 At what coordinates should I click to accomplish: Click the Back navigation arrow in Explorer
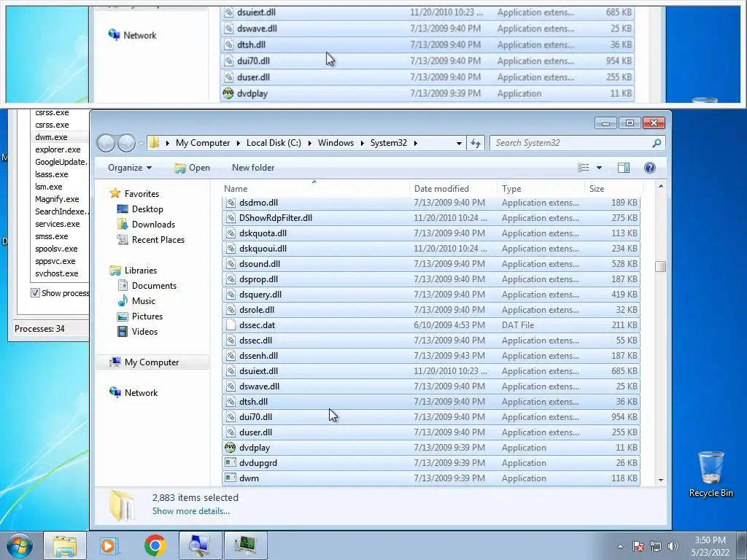click(x=106, y=143)
